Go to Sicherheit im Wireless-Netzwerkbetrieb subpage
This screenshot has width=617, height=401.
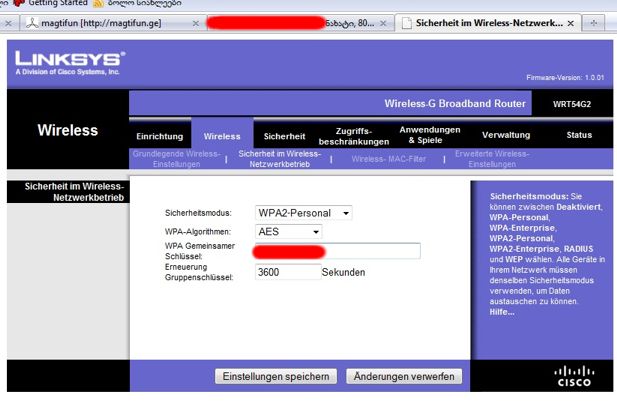279,159
